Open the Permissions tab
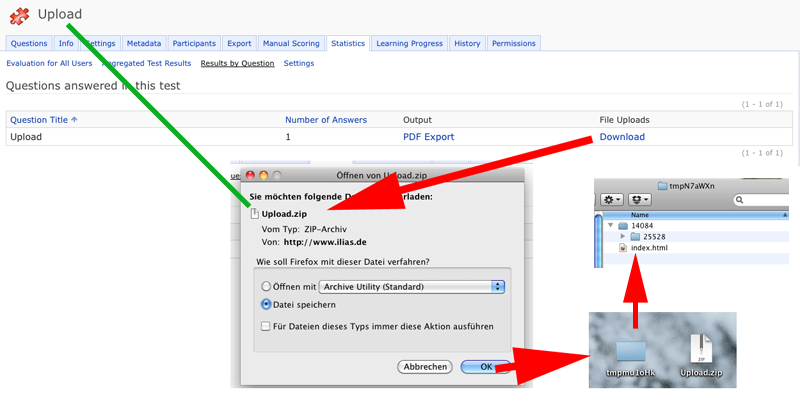Screen dimensions: 800x408 click(514, 43)
